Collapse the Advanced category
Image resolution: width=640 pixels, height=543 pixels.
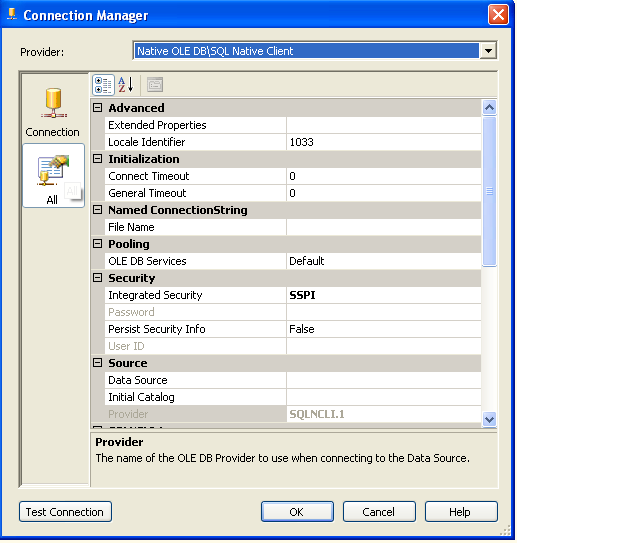(x=97, y=108)
